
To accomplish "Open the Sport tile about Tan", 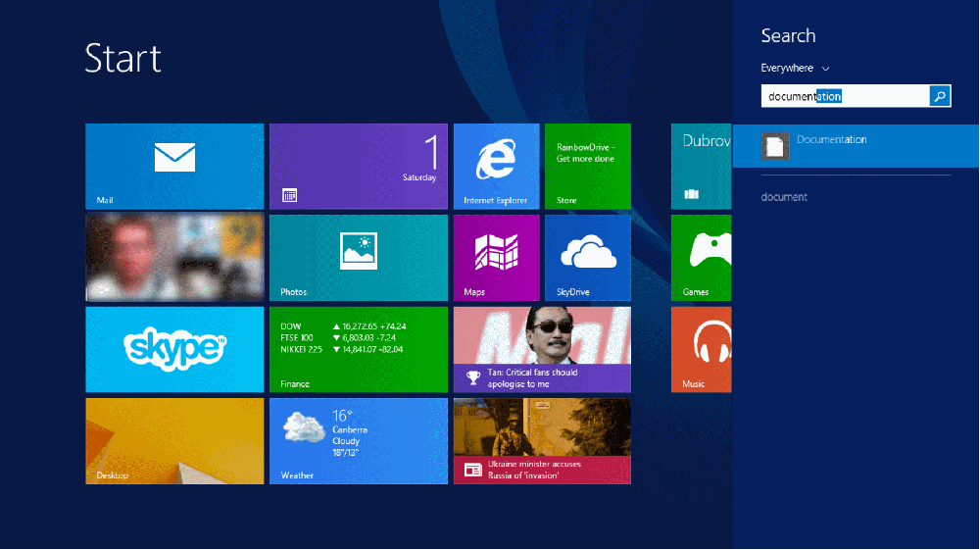I will (542, 349).
